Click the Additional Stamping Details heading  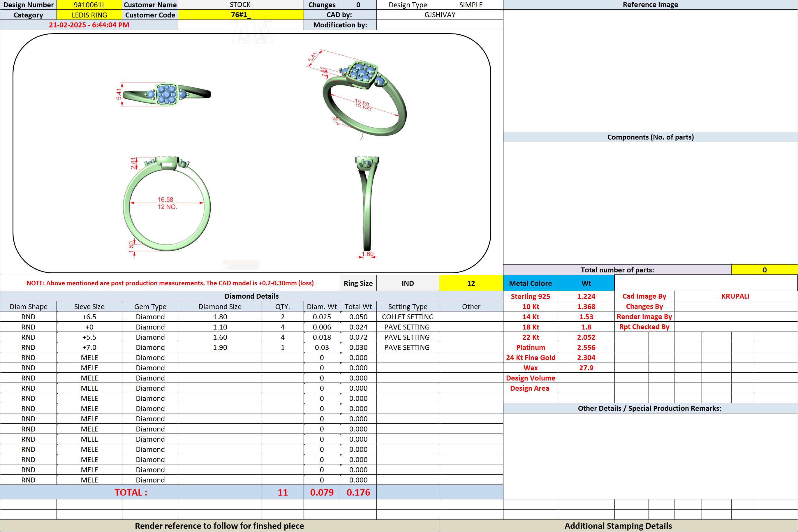pyautogui.click(x=618, y=526)
